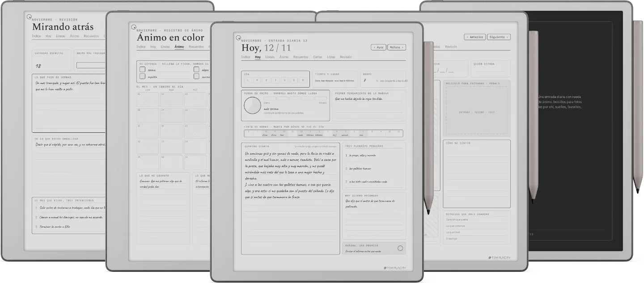Tick the serena legend box
The width and height of the screenshot is (644, 283).
[x=142, y=70]
